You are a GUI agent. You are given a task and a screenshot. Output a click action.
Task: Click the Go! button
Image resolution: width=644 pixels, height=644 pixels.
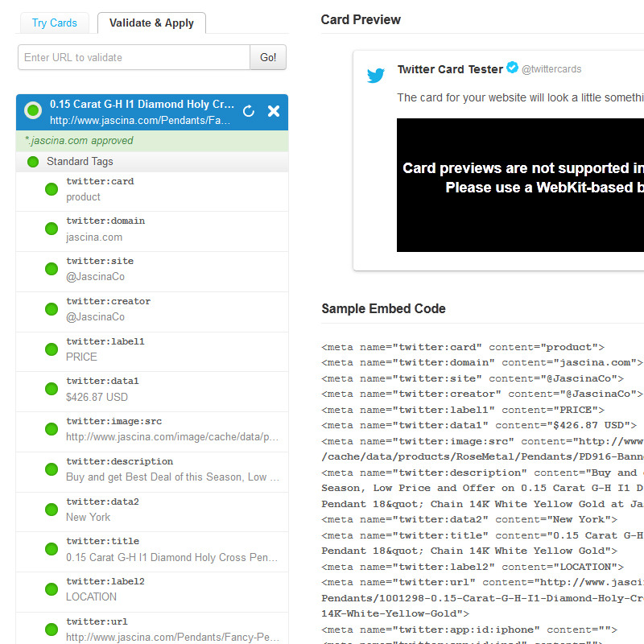tap(268, 57)
